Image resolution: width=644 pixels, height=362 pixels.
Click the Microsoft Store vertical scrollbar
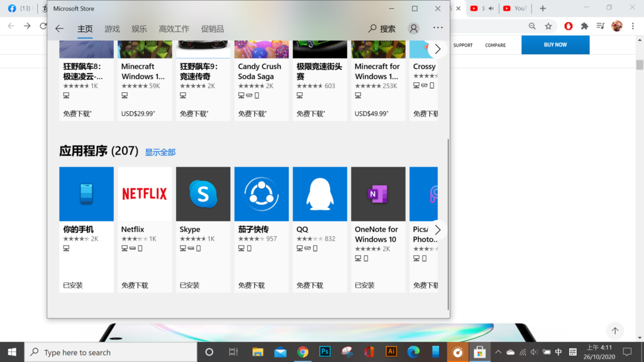click(448, 224)
